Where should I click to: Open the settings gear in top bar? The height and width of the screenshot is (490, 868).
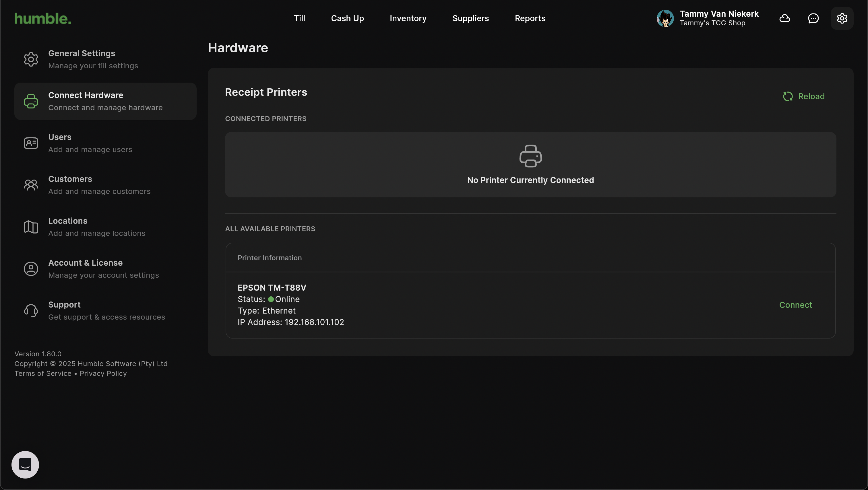point(842,18)
